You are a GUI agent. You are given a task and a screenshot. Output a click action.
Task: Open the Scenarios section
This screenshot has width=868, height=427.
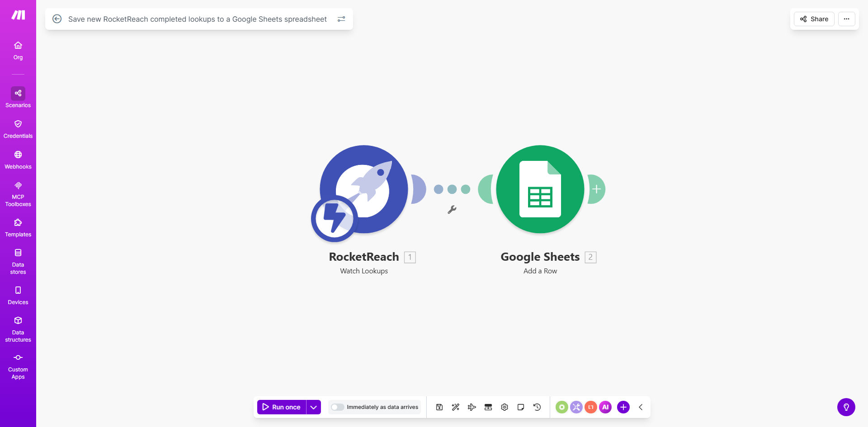18,98
